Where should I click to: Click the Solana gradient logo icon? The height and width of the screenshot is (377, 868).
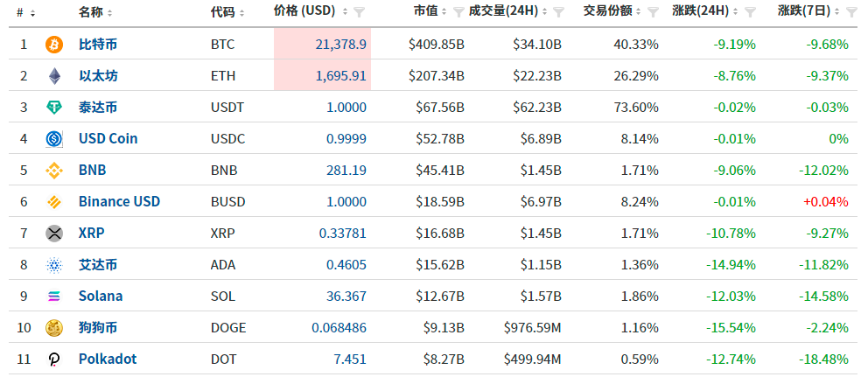click(54, 297)
